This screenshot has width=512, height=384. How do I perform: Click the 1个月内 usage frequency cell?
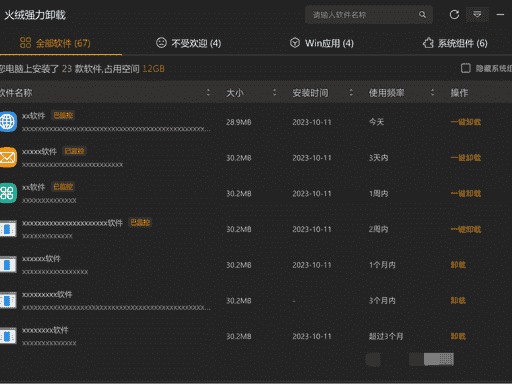(x=382, y=265)
